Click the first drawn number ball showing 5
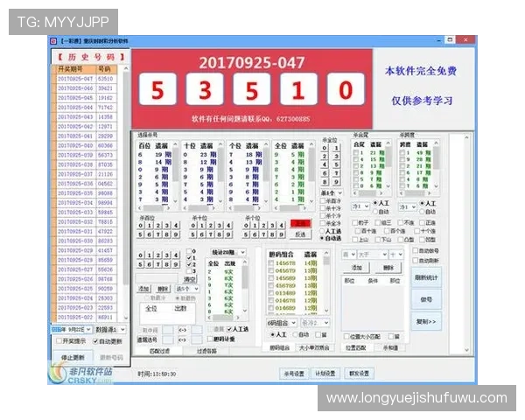The width and height of the screenshot is (525, 420). 156,90
